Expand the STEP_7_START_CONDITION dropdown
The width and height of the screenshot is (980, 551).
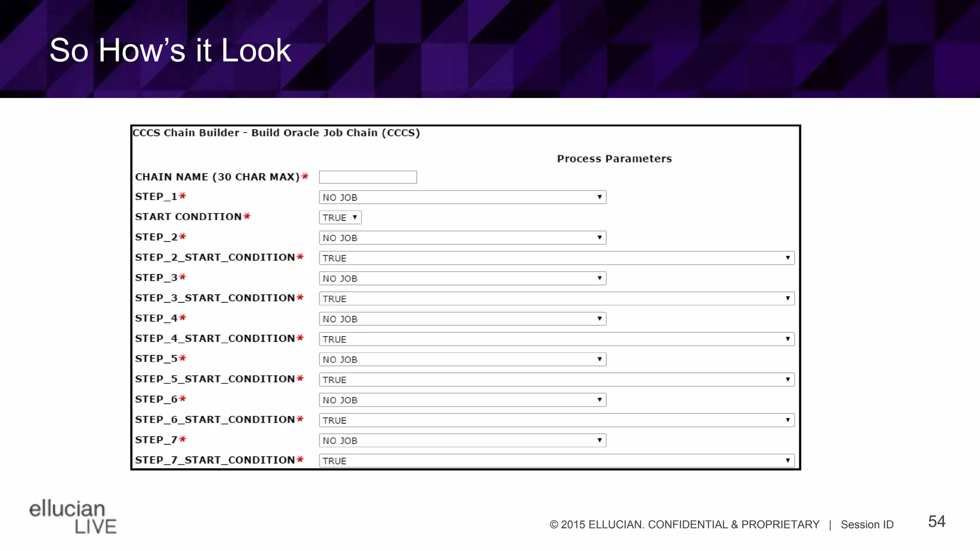tap(557, 461)
